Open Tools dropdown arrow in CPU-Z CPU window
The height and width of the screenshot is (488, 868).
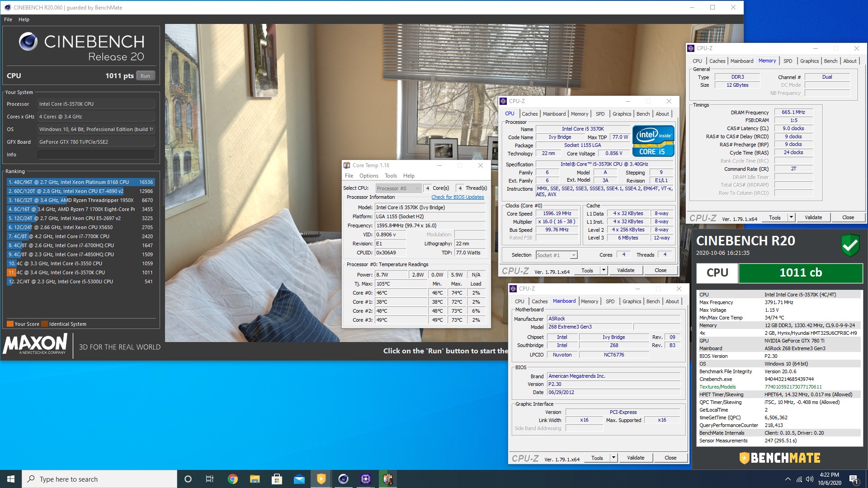604,270
